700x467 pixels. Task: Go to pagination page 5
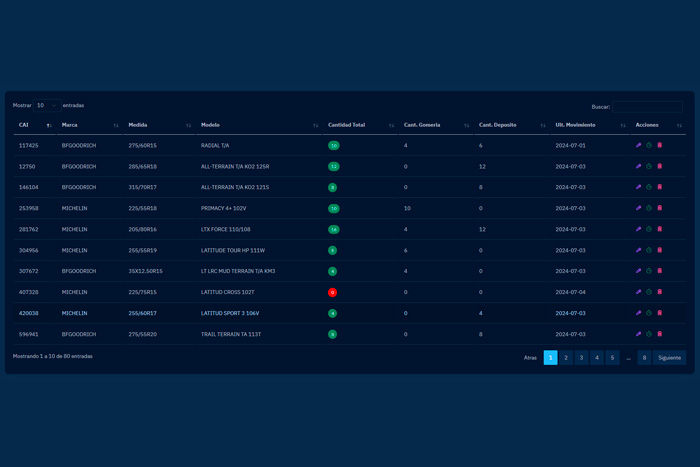[612, 358]
